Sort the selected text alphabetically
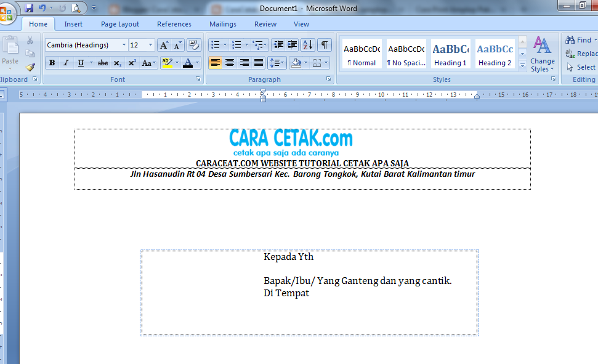This screenshot has width=598, height=364. point(308,45)
